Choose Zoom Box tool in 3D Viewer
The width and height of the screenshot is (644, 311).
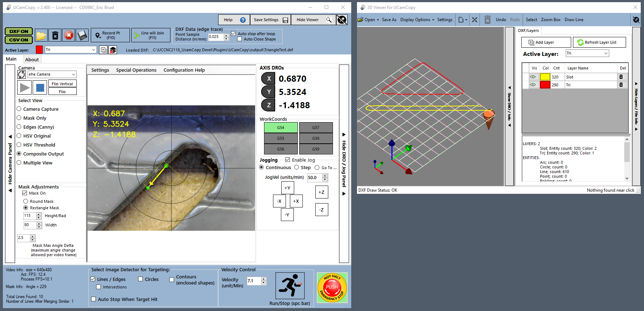(x=551, y=20)
